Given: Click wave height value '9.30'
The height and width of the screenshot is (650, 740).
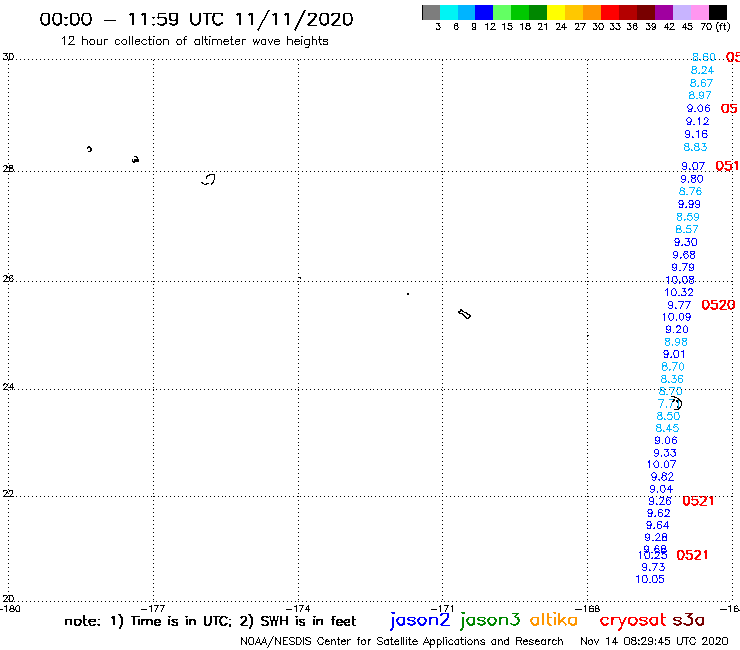Looking at the screenshot, I should click(685, 242).
